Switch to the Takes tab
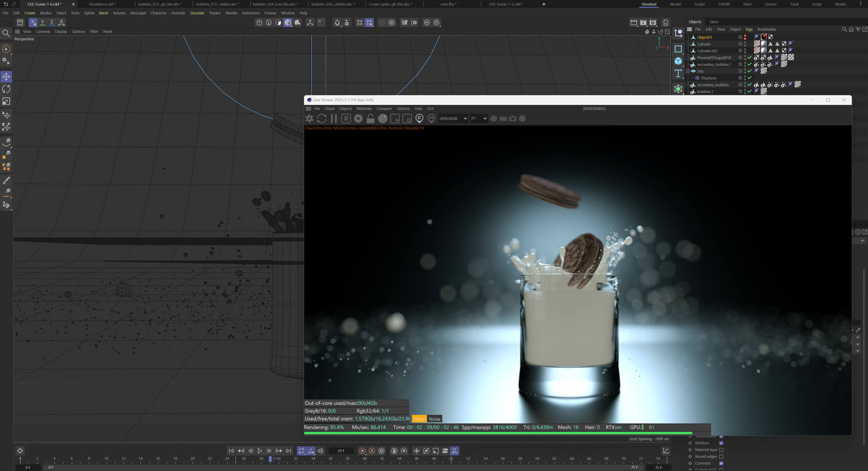This screenshot has width=868, height=471. (x=714, y=22)
